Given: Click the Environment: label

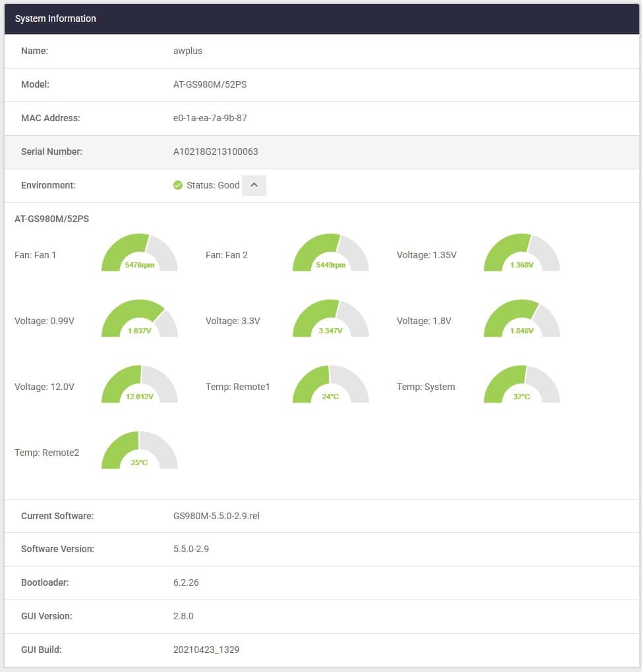Looking at the screenshot, I should click(49, 185).
